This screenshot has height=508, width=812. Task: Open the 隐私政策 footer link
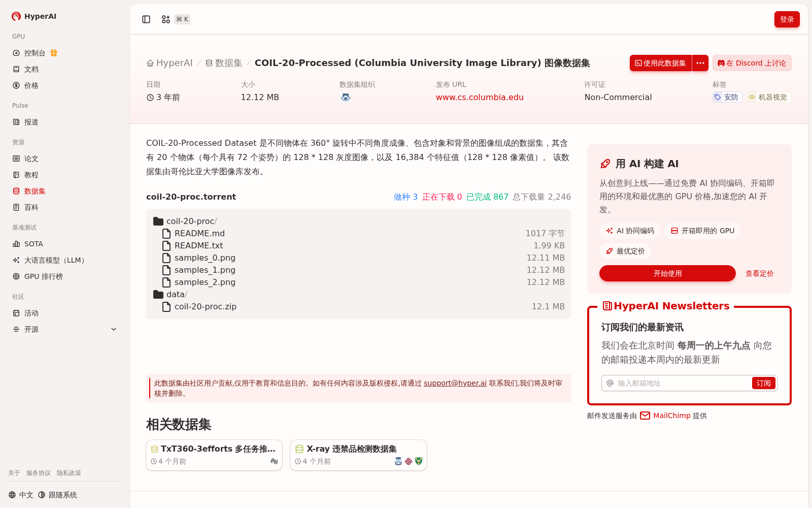(69, 473)
